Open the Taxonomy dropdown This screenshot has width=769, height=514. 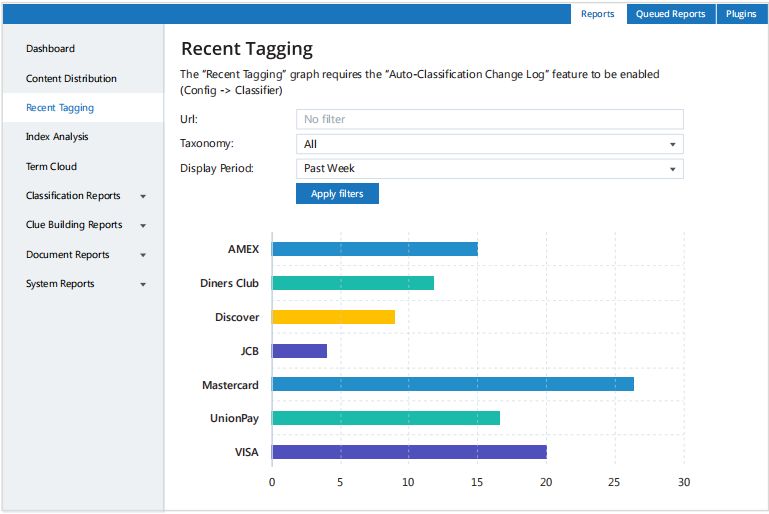(489, 144)
